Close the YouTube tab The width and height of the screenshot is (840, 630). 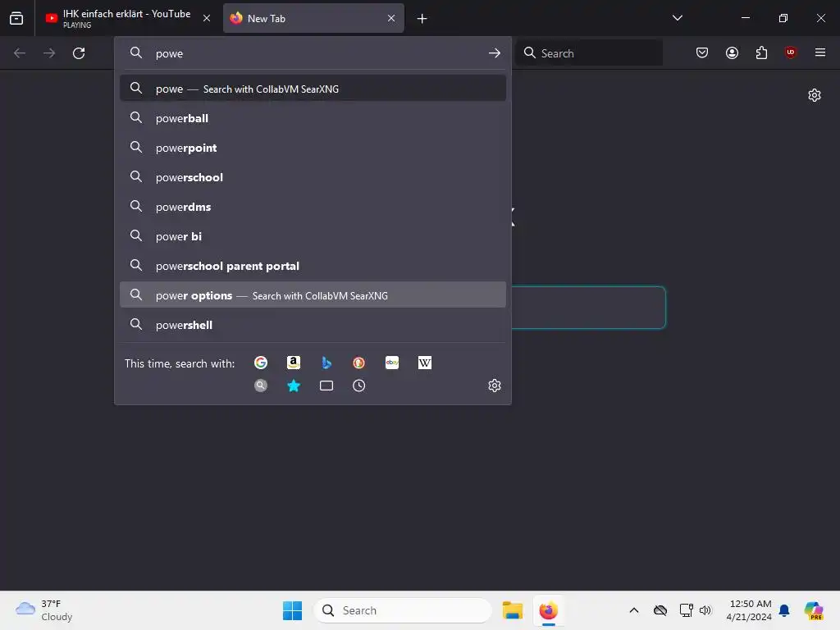[207, 18]
